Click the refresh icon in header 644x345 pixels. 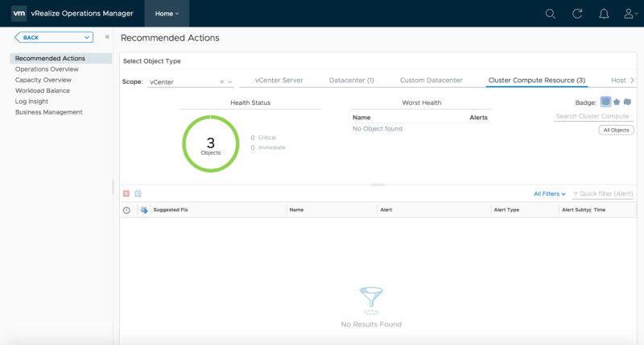point(577,14)
